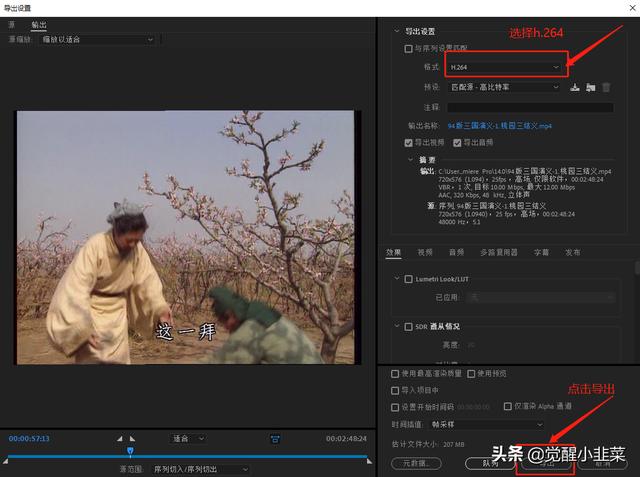Click the out-point handle on the timeline bar
This screenshot has width=640, height=477.
[369, 461]
